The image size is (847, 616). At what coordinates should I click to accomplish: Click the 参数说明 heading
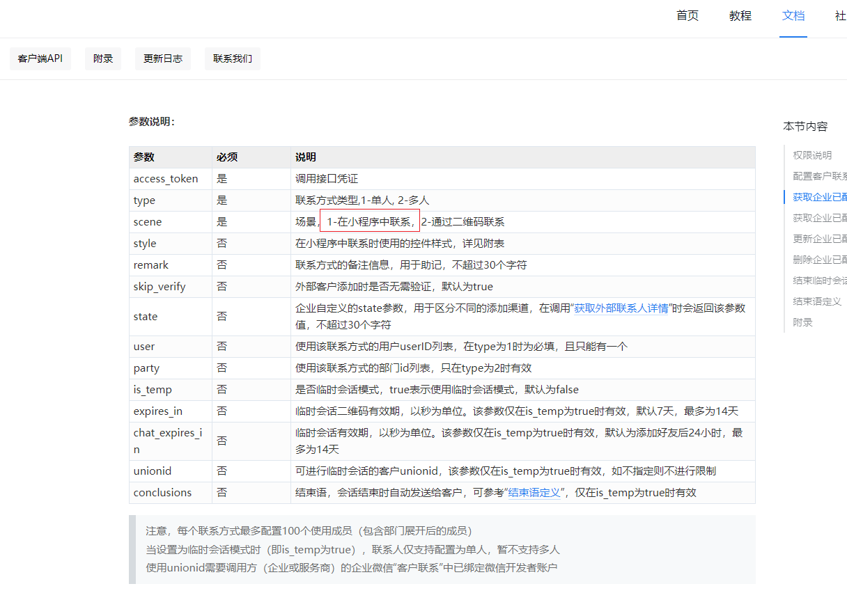point(152,121)
